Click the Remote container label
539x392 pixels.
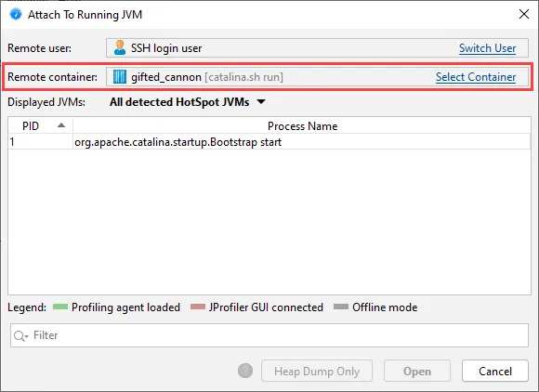pos(53,77)
